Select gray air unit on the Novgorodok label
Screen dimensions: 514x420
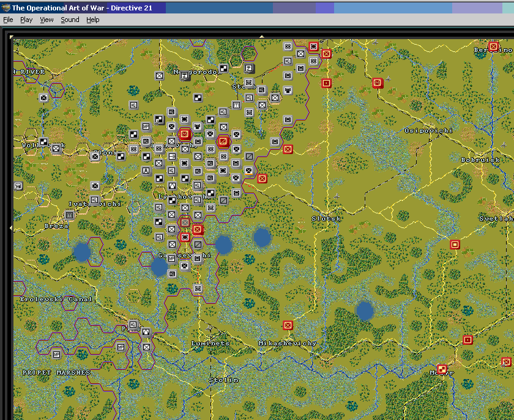tap(185, 76)
